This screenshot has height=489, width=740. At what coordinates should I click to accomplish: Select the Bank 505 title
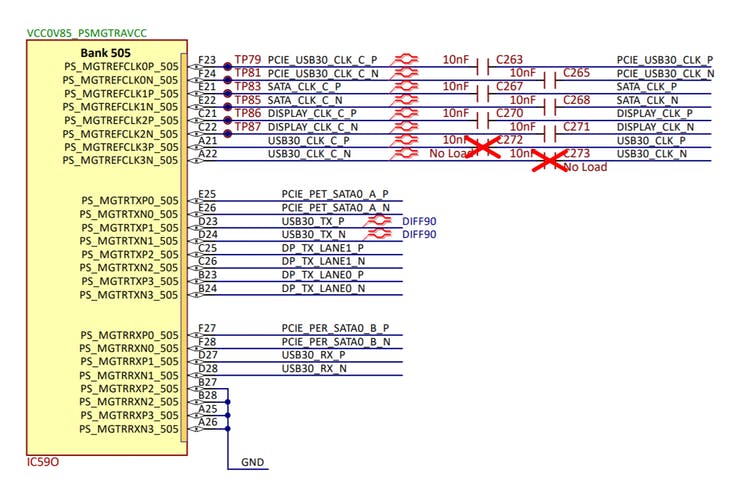coord(105,51)
